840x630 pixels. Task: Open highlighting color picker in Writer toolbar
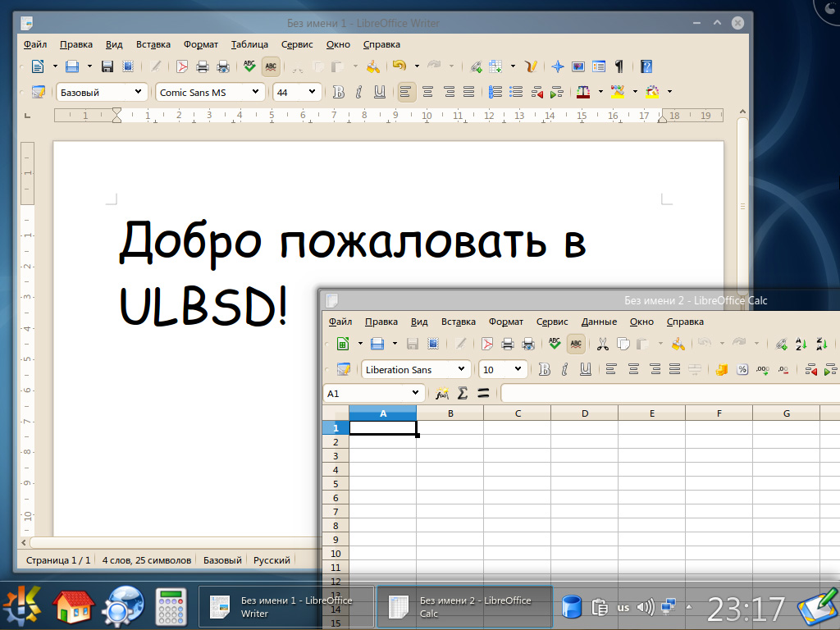click(x=618, y=93)
